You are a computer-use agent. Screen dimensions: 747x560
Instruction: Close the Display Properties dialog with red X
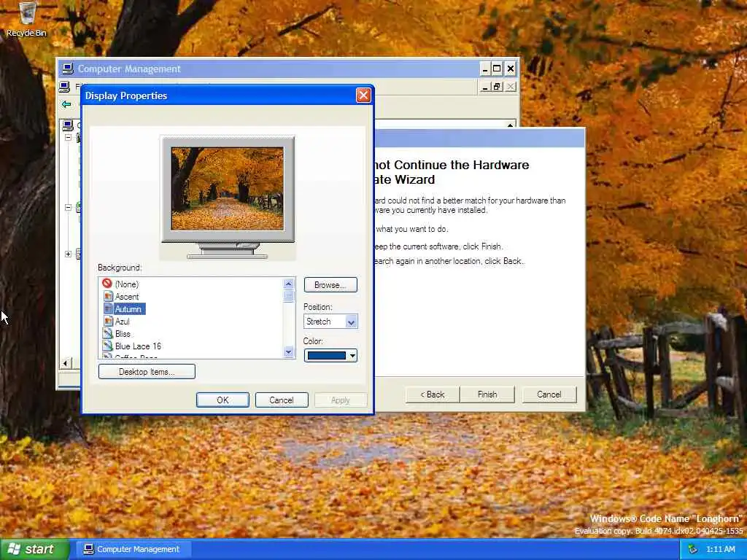[363, 96]
